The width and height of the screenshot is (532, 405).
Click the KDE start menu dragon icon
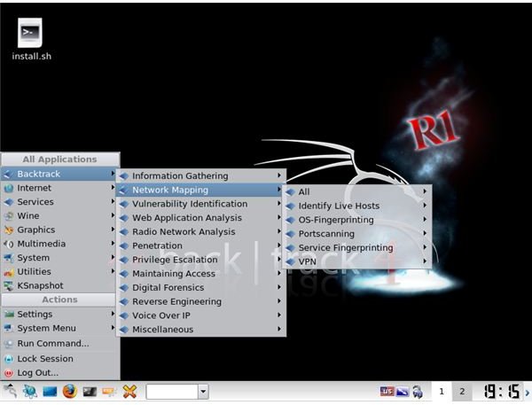[10, 392]
